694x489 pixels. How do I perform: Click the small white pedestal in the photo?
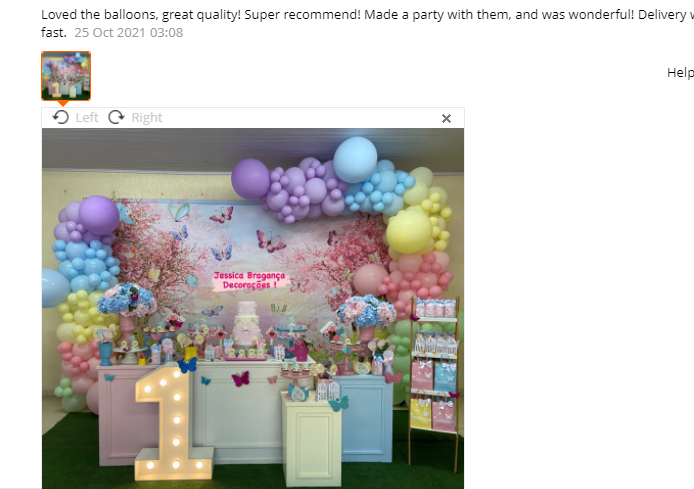click(311, 439)
